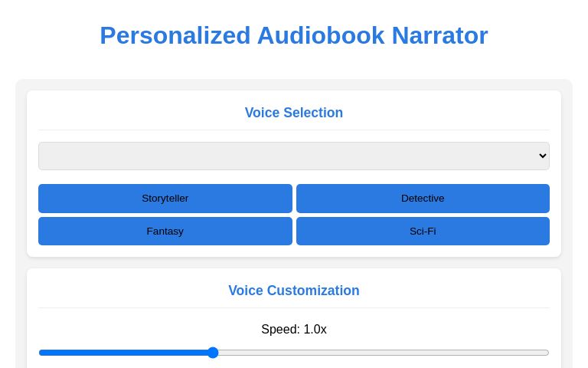Pick the Fantasy voice preset
This screenshot has height=368, width=588.
pos(165,231)
